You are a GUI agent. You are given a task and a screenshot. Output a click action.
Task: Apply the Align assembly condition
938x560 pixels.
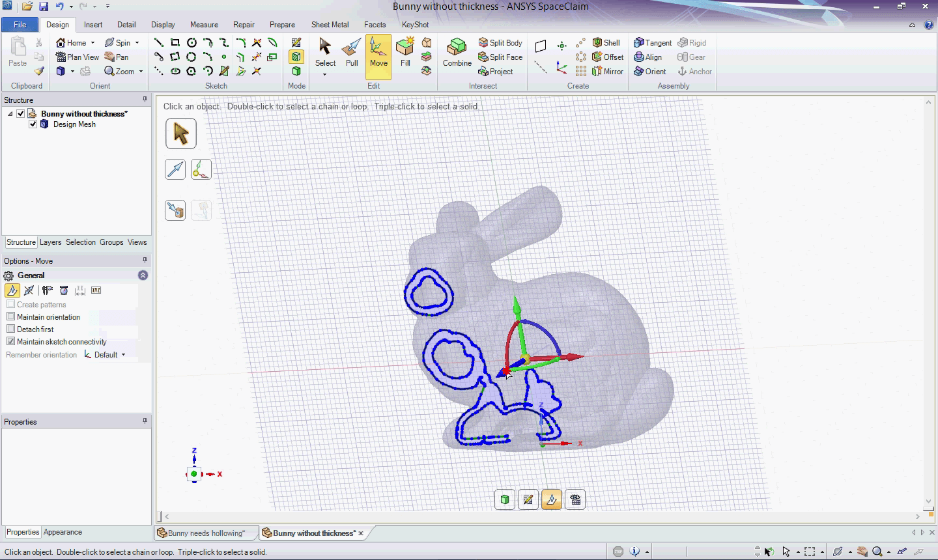(x=648, y=57)
